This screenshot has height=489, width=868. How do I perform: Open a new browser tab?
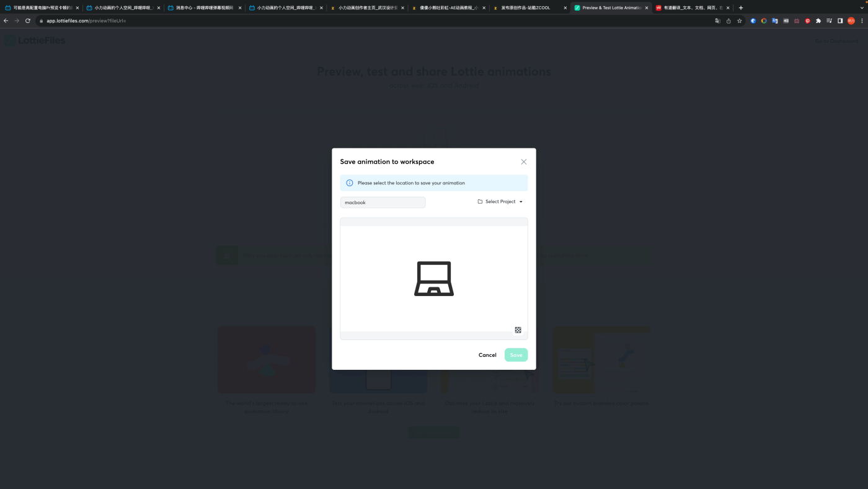pos(740,8)
